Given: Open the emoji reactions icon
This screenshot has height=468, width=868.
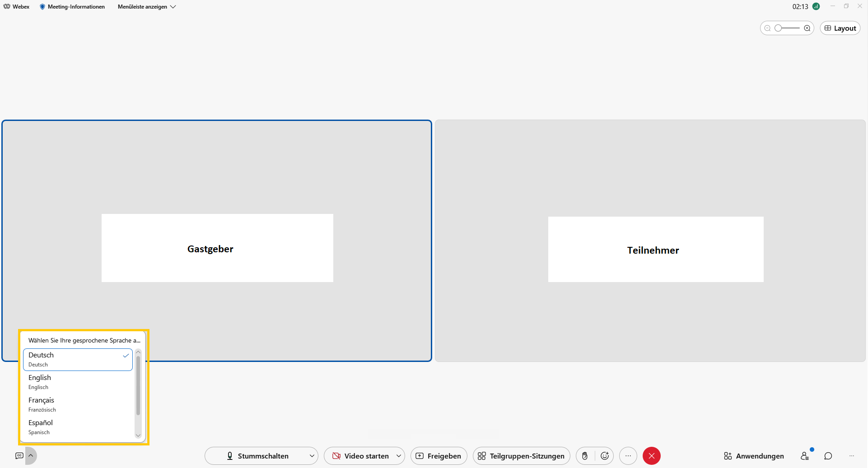Looking at the screenshot, I should click(x=605, y=456).
